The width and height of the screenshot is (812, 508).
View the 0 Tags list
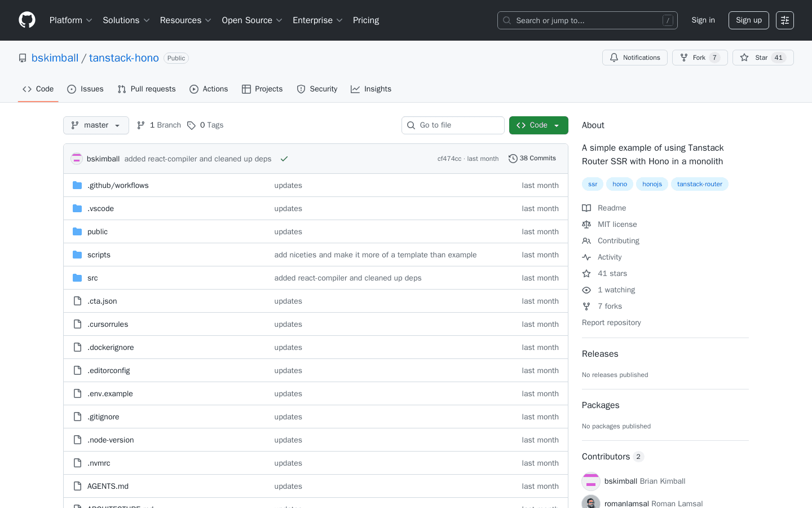[x=205, y=125]
